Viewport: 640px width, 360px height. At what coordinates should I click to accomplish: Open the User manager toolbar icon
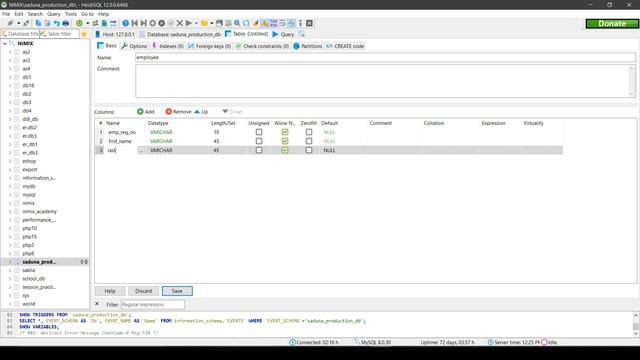tap(95, 23)
